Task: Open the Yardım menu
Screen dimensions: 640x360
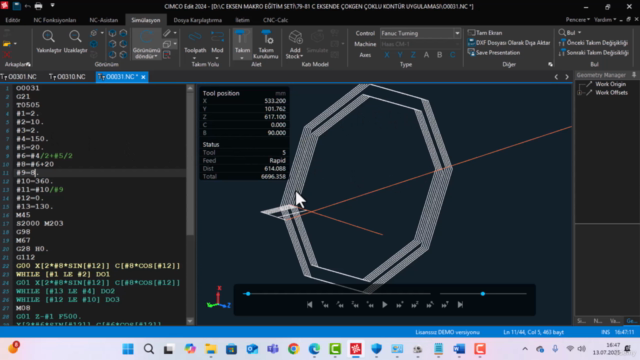Action: coord(605,20)
